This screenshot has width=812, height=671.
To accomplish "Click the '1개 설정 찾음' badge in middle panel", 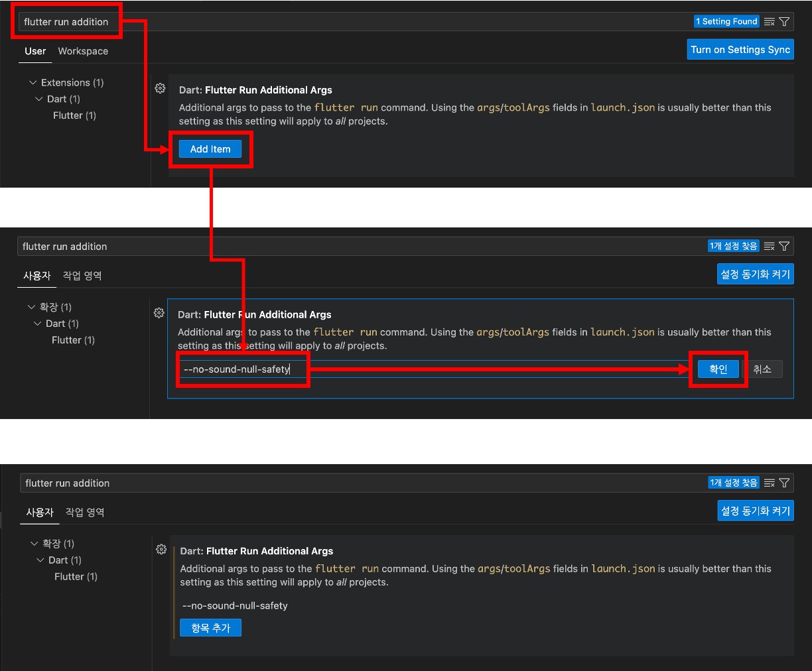I will click(734, 246).
